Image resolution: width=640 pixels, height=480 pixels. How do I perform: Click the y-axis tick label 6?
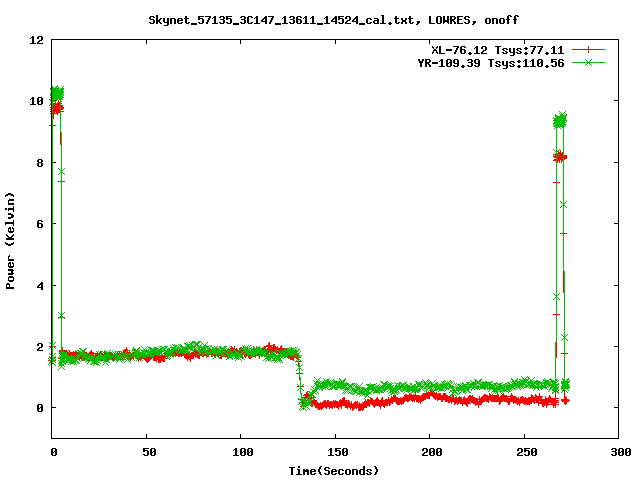coord(40,224)
